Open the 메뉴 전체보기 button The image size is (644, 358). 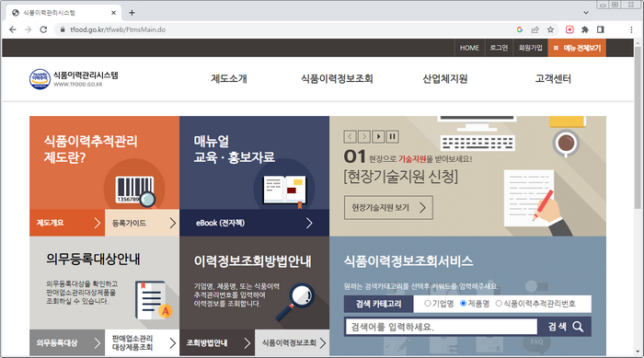point(577,48)
